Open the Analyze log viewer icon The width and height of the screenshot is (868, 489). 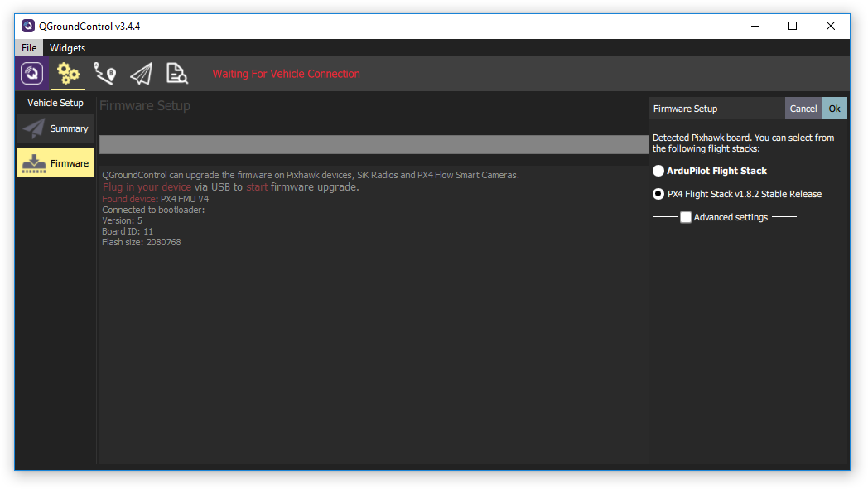click(x=177, y=73)
